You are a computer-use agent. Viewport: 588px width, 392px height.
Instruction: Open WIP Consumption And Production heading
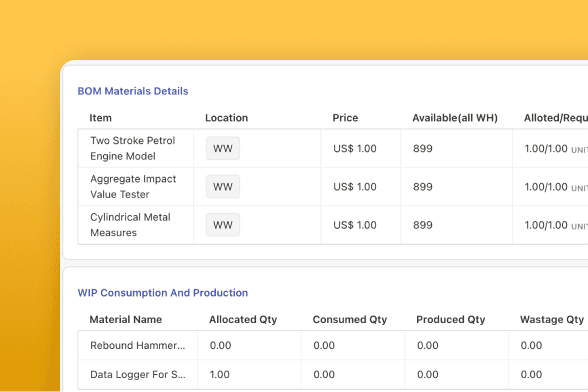(163, 293)
